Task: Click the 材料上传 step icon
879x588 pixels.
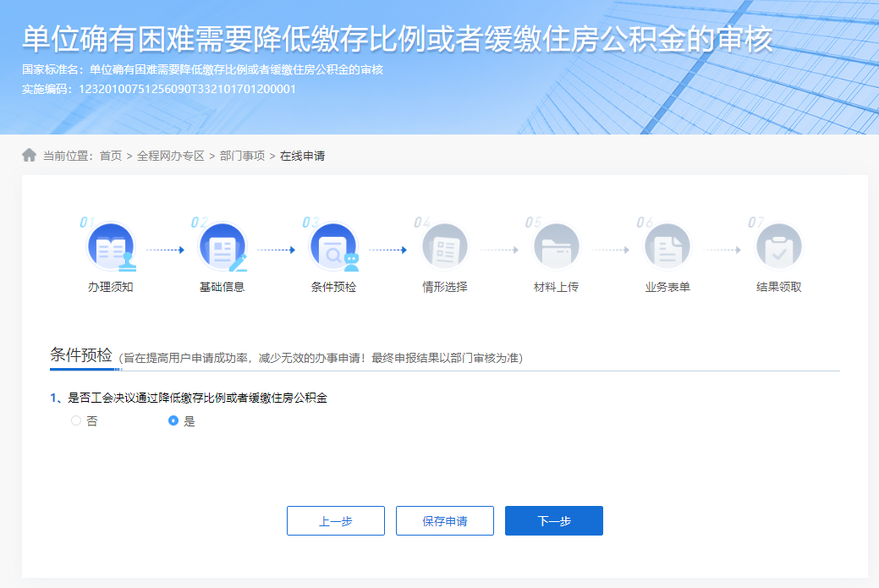Action: point(556,245)
